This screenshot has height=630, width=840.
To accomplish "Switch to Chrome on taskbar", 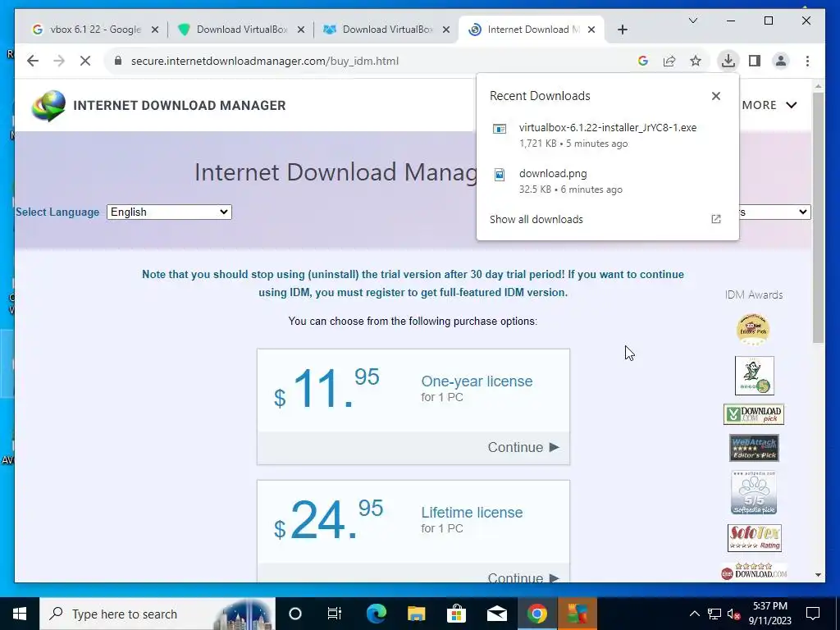I will pos(536,614).
